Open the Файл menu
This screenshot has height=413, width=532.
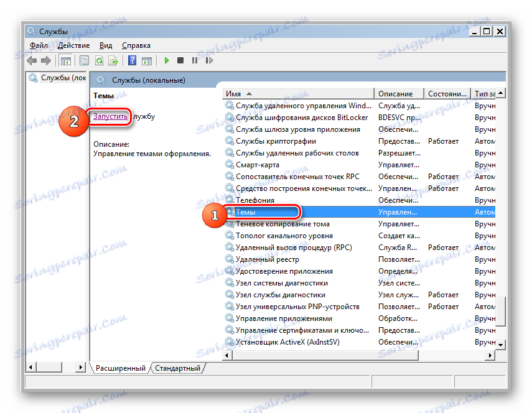(39, 45)
